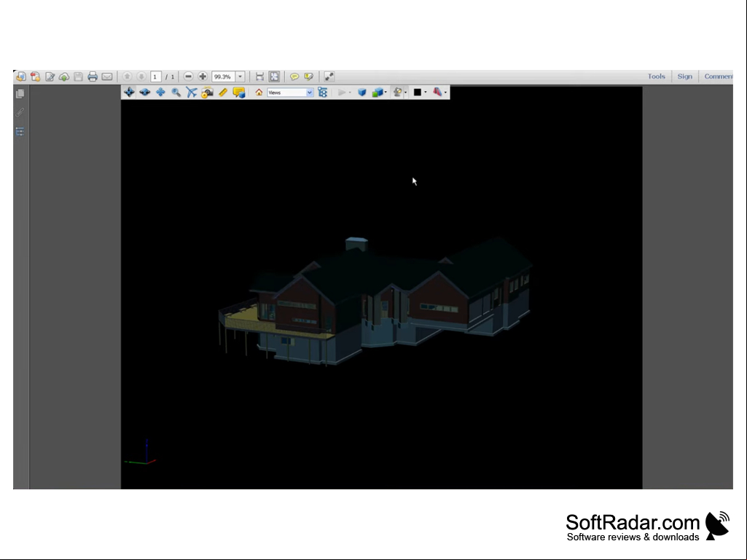Select the 3D Spin tool
747x560 pixels.
tap(145, 92)
